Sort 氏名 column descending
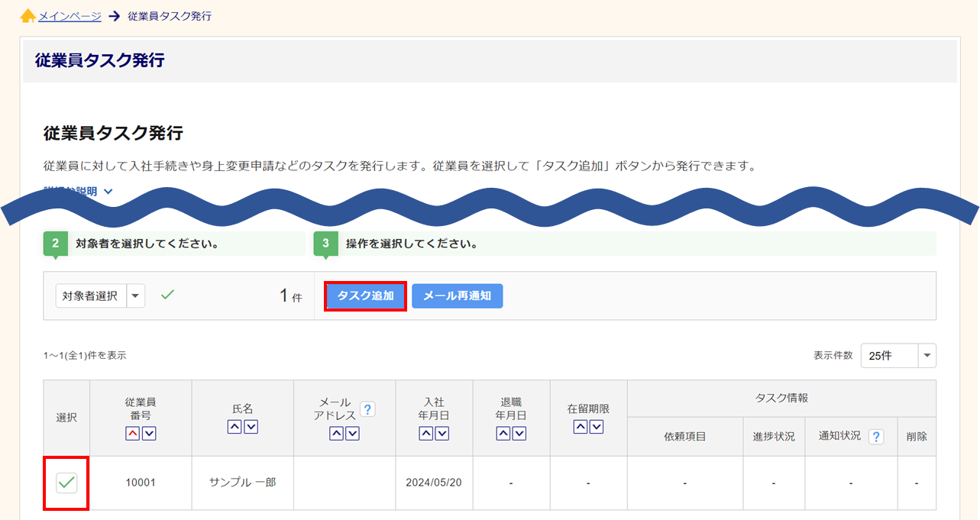This screenshot has height=520, width=980. pos(251,428)
